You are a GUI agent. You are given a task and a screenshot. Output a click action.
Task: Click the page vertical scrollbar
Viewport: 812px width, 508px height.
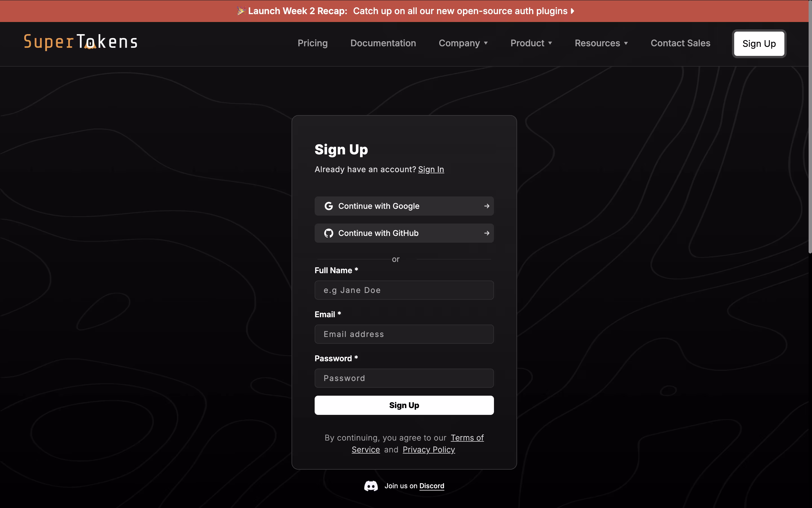(810, 128)
